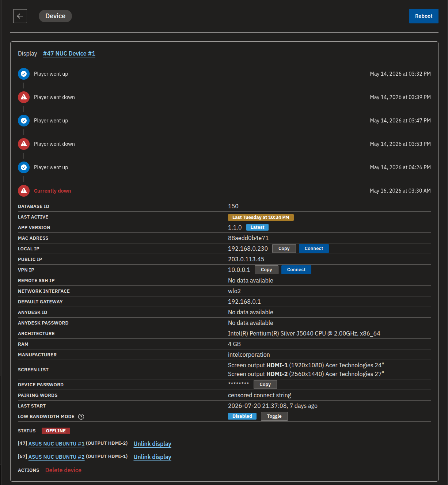
Task: Toggle Low Bandwidth Mode
Action: (x=274, y=416)
